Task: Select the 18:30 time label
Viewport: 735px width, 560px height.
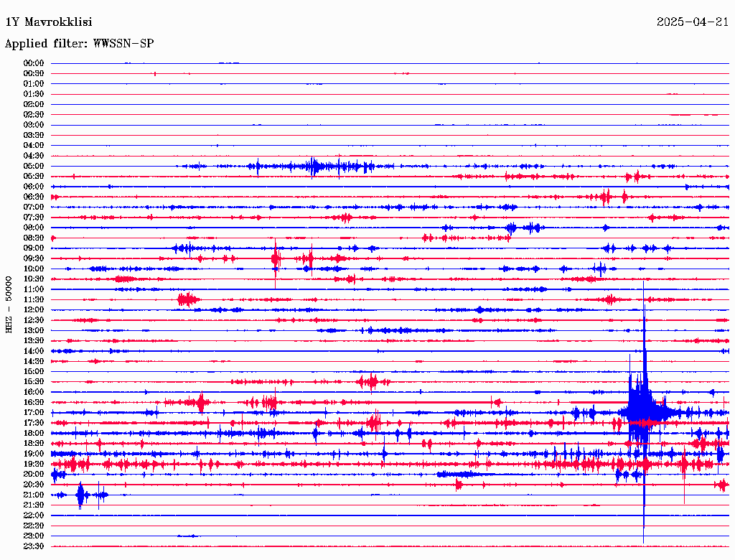Action: click(34, 444)
